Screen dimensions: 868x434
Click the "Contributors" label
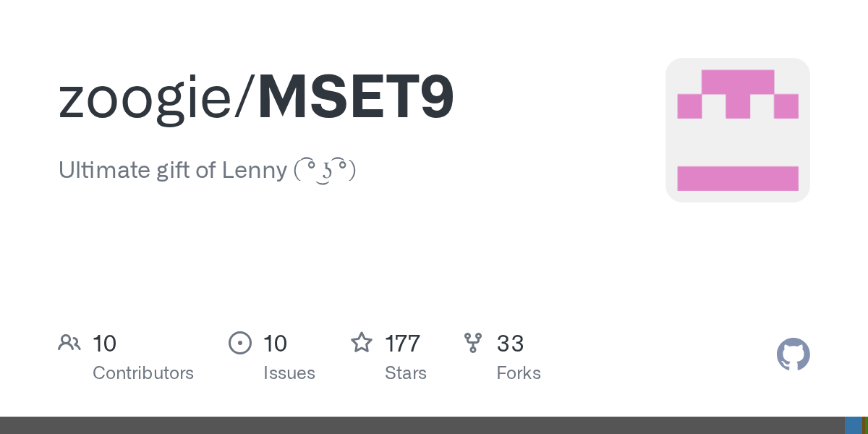143,373
